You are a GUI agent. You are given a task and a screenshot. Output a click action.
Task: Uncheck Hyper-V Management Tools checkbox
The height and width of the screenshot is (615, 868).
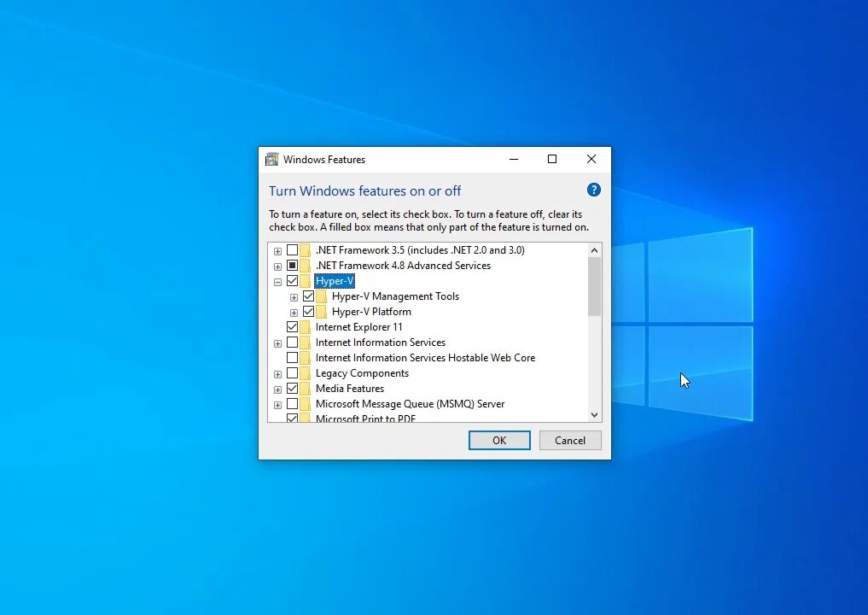pyautogui.click(x=308, y=296)
